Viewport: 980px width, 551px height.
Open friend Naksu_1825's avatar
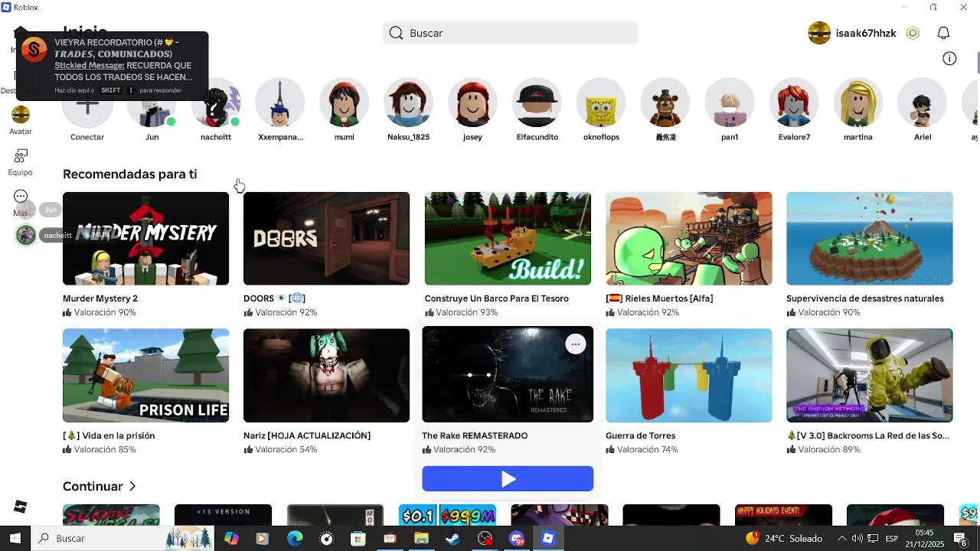[409, 103]
